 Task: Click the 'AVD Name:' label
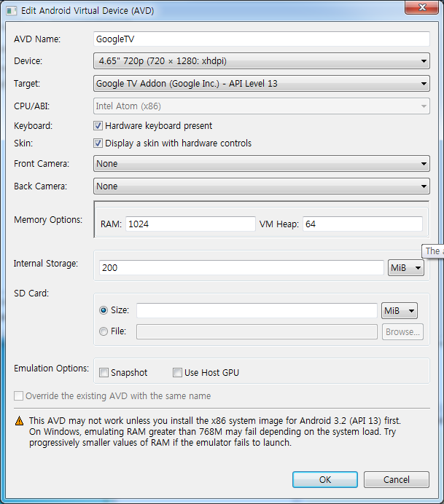pyautogui.click(x=37, y=39)
